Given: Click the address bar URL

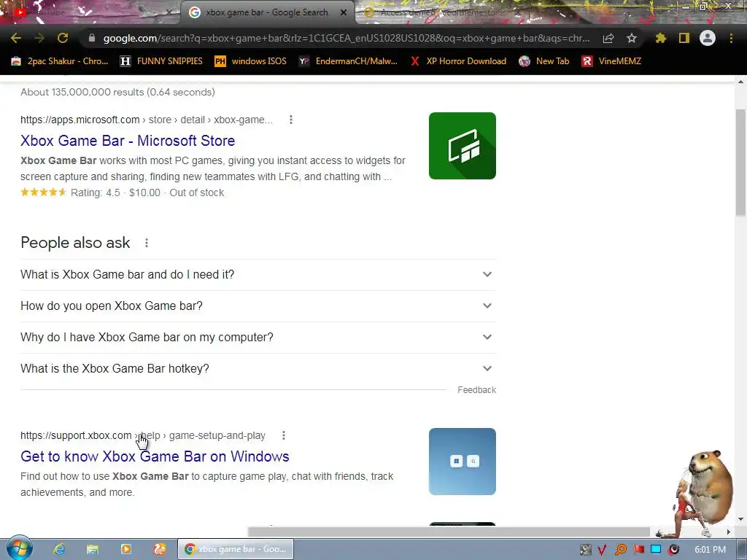Looking at the screenshot, I should pyautogui.click(x=347, y=38).
